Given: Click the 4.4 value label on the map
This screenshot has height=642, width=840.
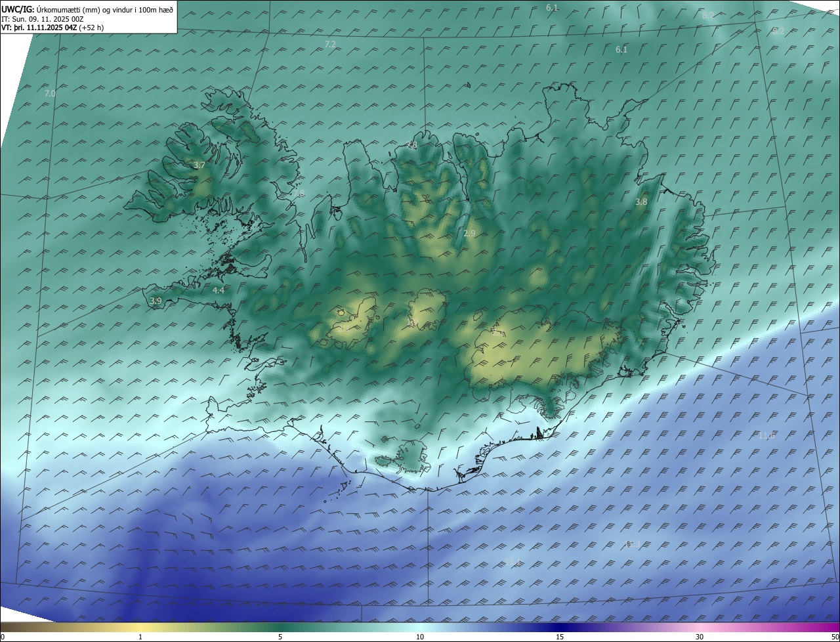Looking at the screenshot, I should 219,290.
